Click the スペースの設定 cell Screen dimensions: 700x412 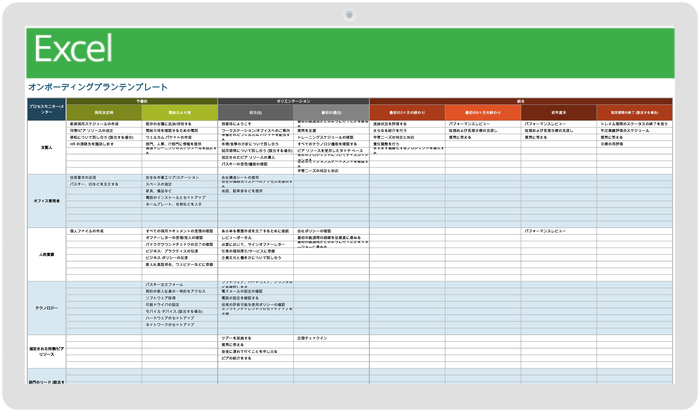[160, 184]
